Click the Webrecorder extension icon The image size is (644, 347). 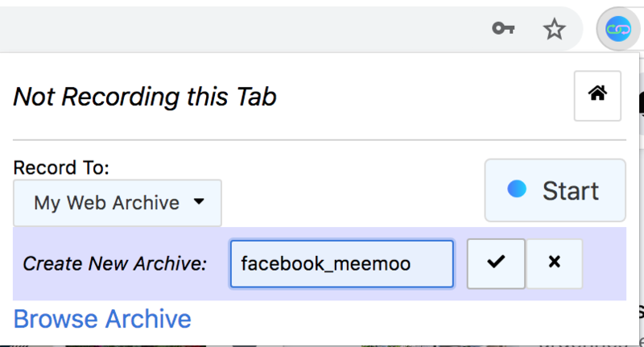pyautogui.click(x=619, y=30)
